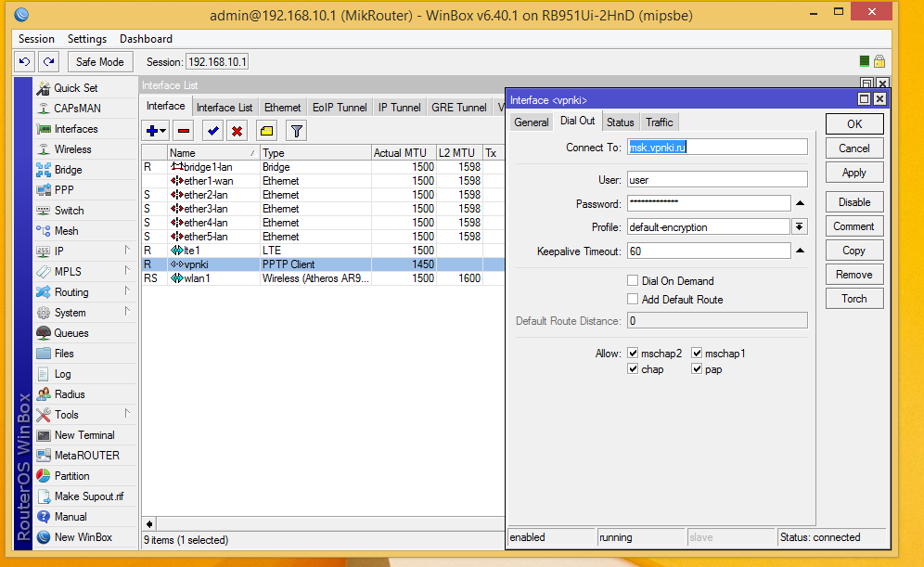This screenshot has width=924, height=567.
Task: Click the Copy button
Action: [x=854, y=250]
